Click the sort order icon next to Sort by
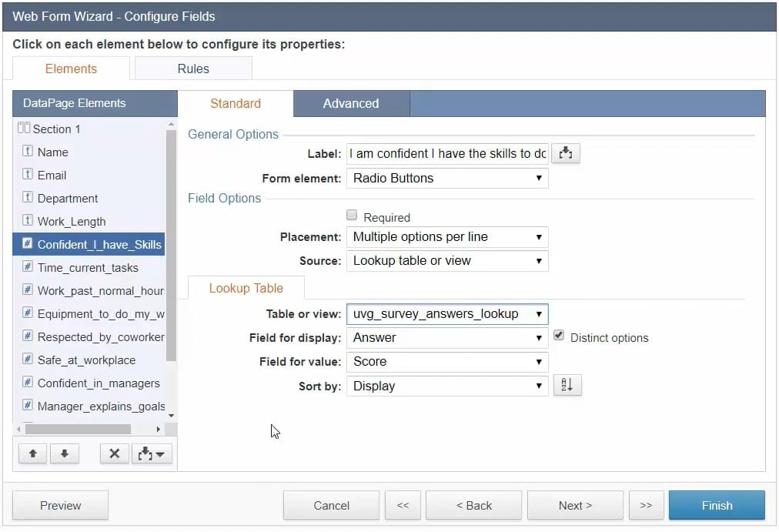This screenshot has width=779, height=532. 567,386
